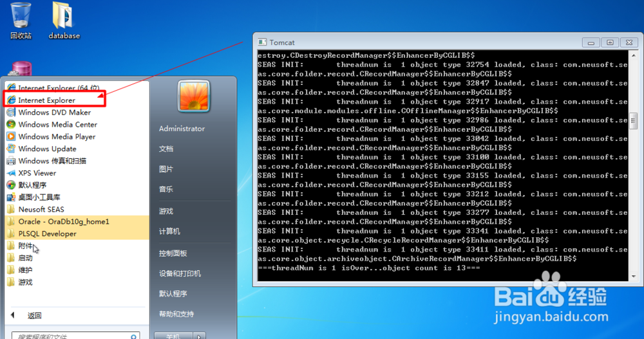Click the 返回 back arrow

click(13, 315)
